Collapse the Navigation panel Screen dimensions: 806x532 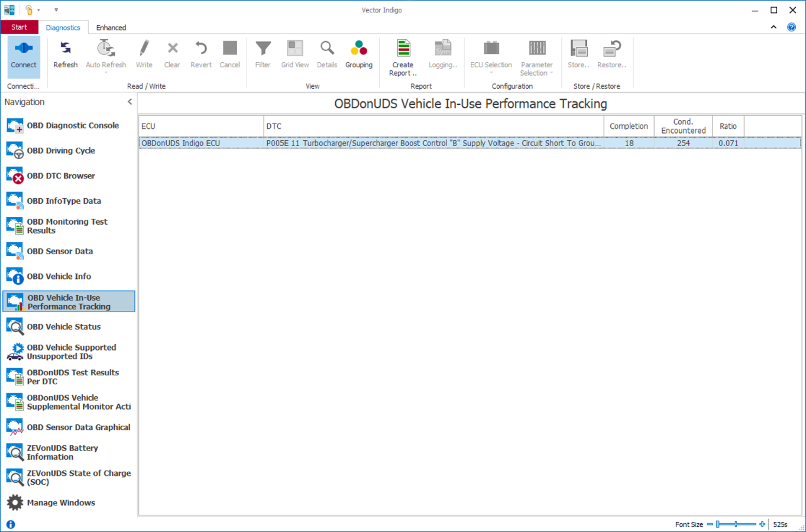pyautogui.click(x=130, y=102)
